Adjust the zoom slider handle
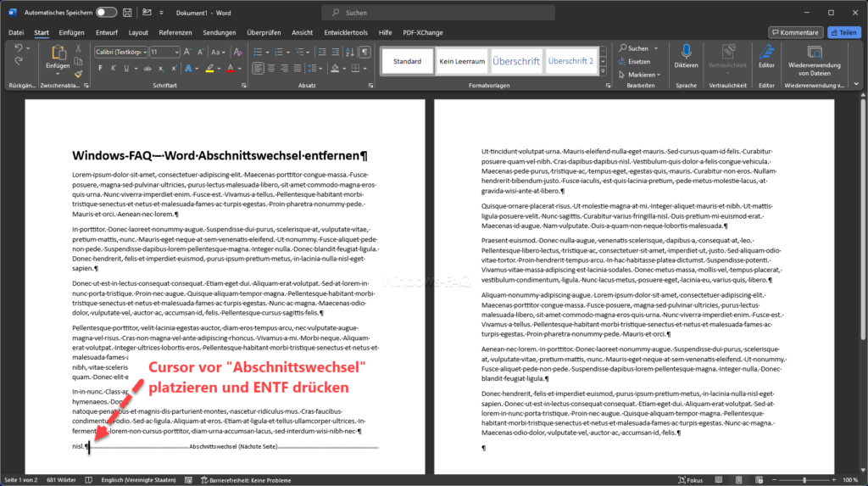 point(804,480)
